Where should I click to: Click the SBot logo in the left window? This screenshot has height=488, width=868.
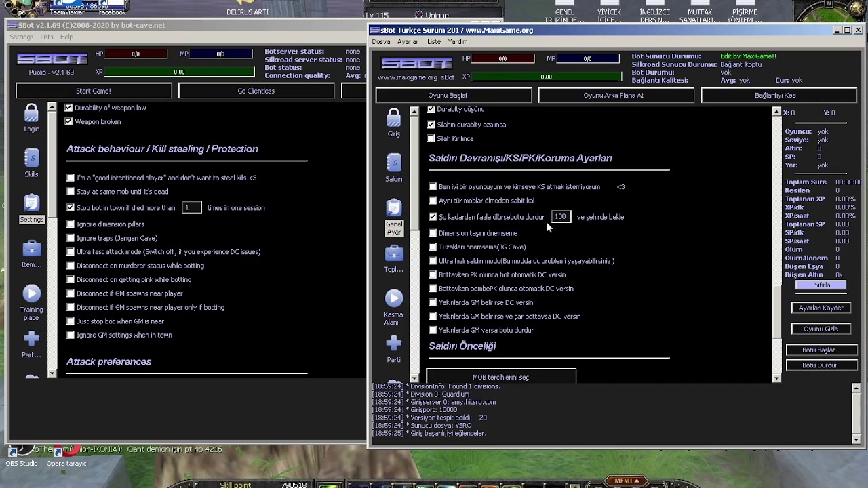[x=52, y=59]
